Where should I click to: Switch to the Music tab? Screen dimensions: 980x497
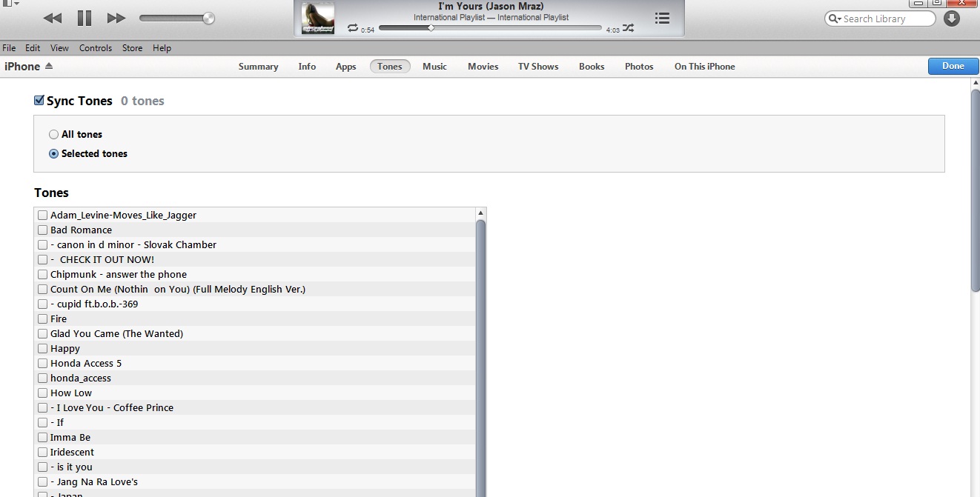(434, 67)
